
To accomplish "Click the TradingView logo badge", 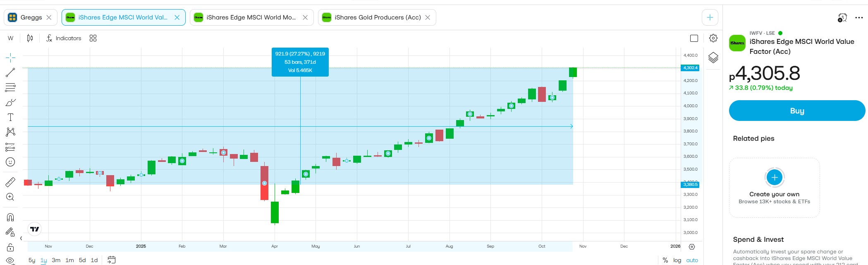I will [x=35, y=229].
